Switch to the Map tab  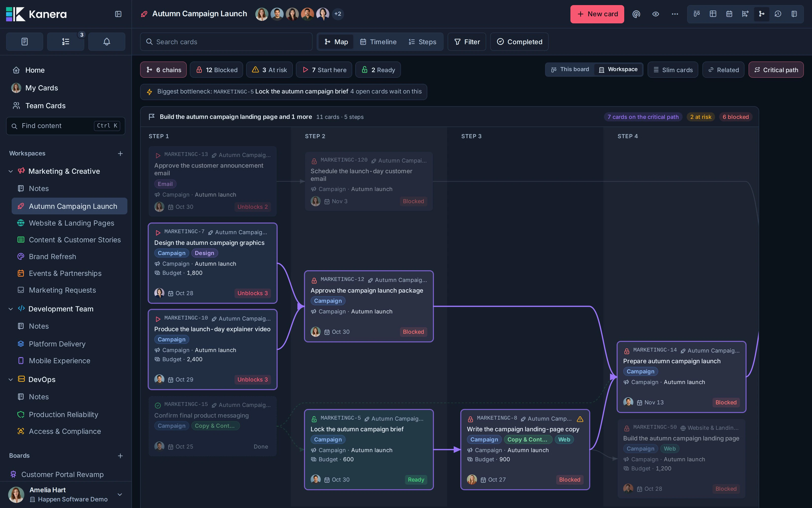point(336,42)
